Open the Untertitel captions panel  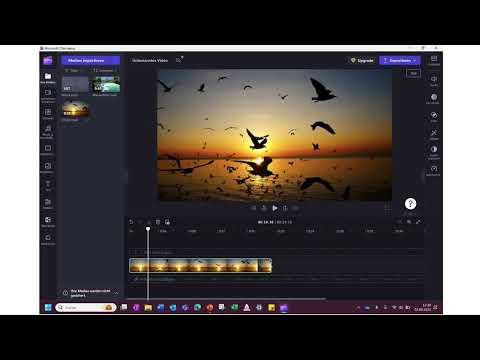(434, 61)
